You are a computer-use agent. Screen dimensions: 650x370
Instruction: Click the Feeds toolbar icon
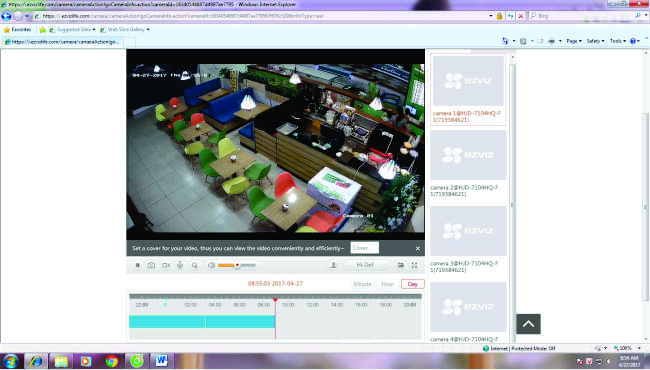coord(523,41)
